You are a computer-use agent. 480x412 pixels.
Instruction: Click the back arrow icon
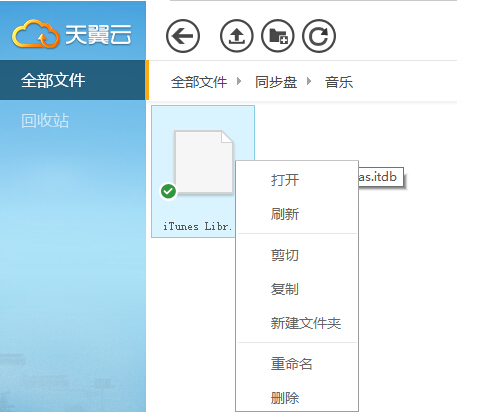[x=183, y=36]
